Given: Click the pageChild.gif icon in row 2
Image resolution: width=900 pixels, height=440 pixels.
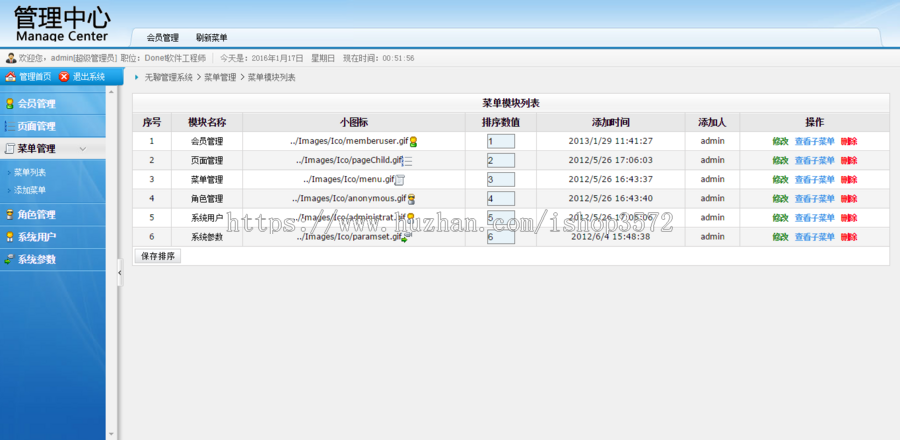Looking at the screenshot, I should pyautogui.click(x=407, y=161).
